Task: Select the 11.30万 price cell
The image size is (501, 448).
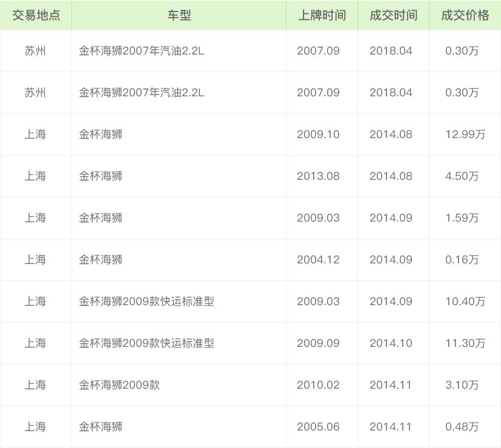Action: point(465,343)
